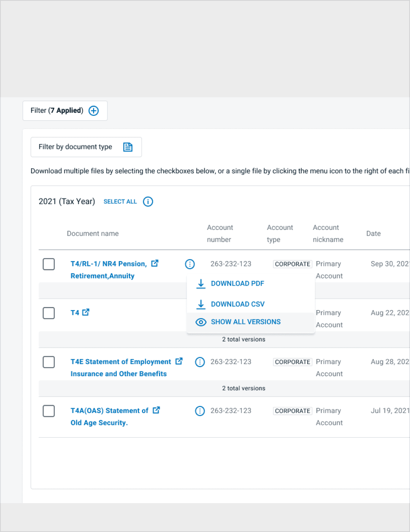Open external link for T4A(OAS) document
The height and width of the screenshot is (532, 410).
156,410
